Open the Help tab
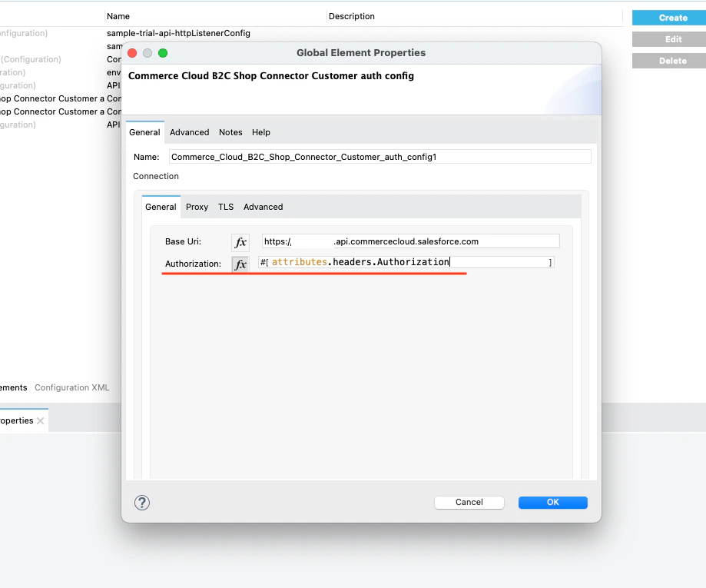Screen dimensions: 706x588 tap(260, 132)
